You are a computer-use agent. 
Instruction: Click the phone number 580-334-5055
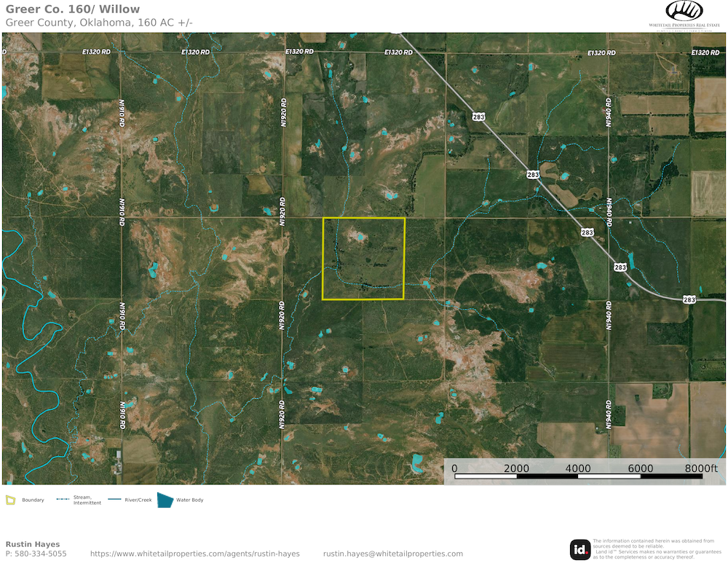pyautogui.click(x=36, y=554)
